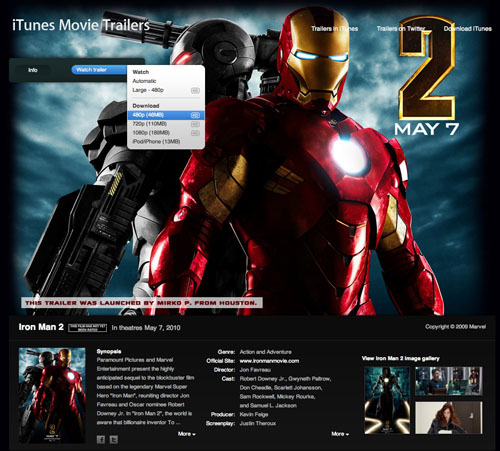The image size is (500, 451).
Task: Open the red-haired woman gallery image
Action: click(449, 418)
